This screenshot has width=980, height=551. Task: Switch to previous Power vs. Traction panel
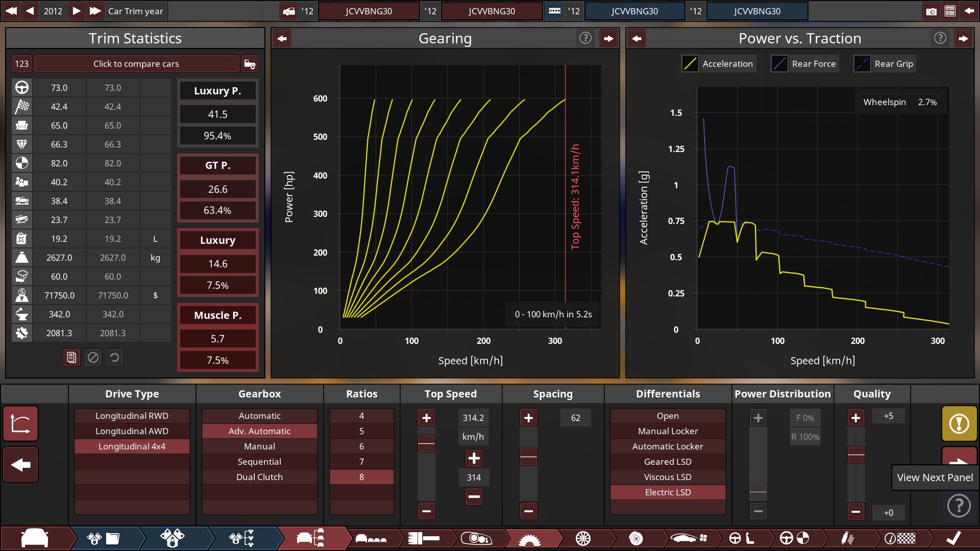[636, 38]
